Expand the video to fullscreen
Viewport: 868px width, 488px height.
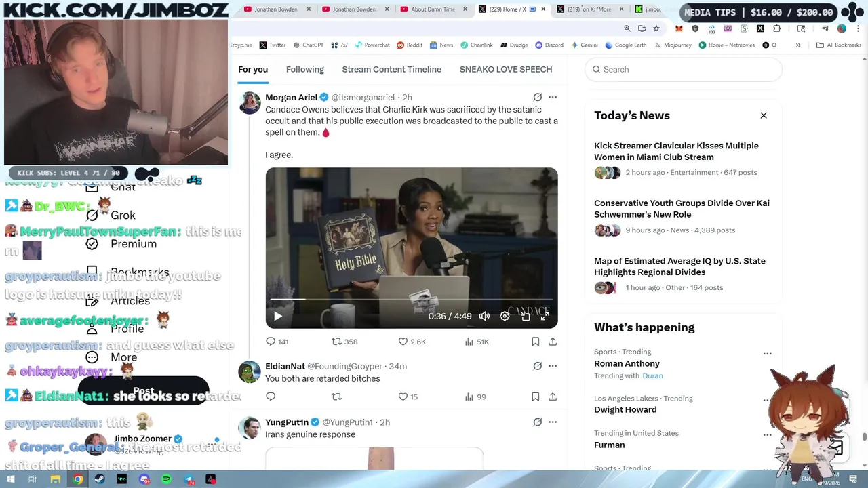pos(545,316)
